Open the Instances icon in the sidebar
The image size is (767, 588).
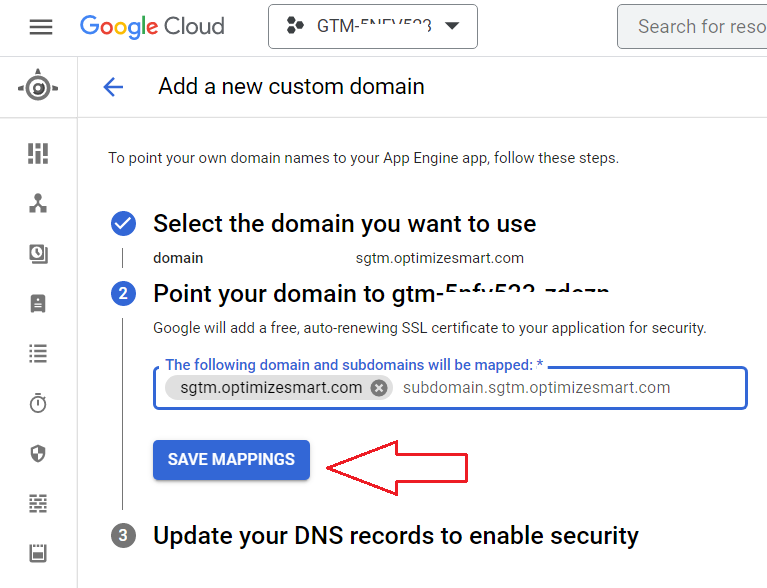tap(38, 303)
